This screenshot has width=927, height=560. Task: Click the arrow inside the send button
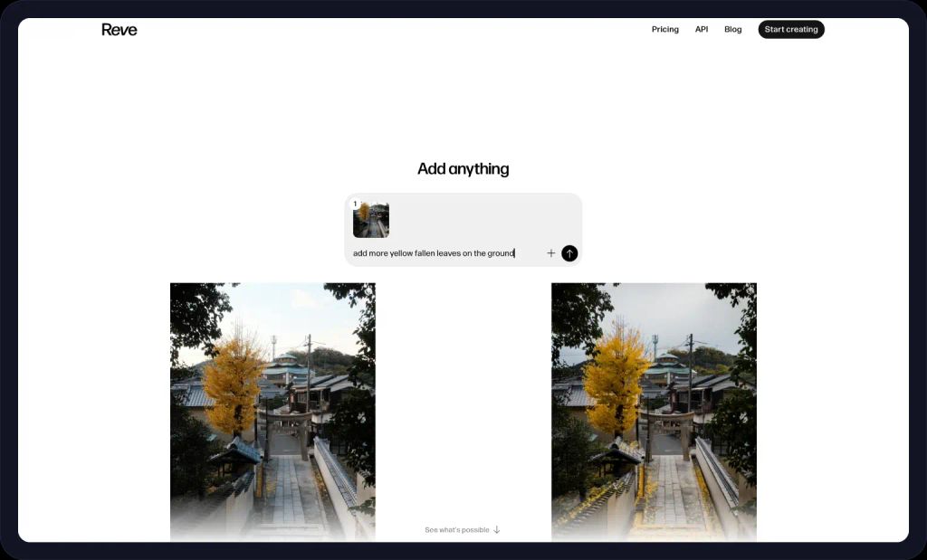569,253
